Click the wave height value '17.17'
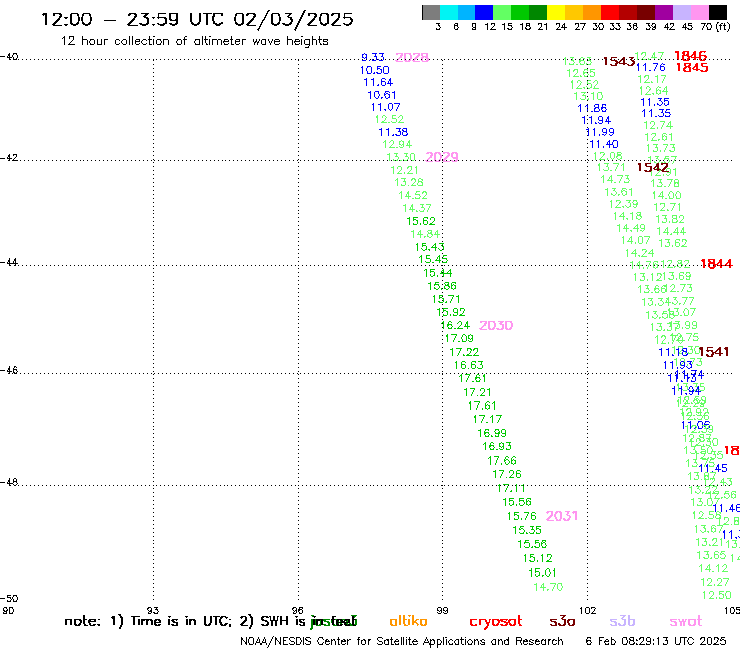 pyautogui.click(x=488, y=419)
